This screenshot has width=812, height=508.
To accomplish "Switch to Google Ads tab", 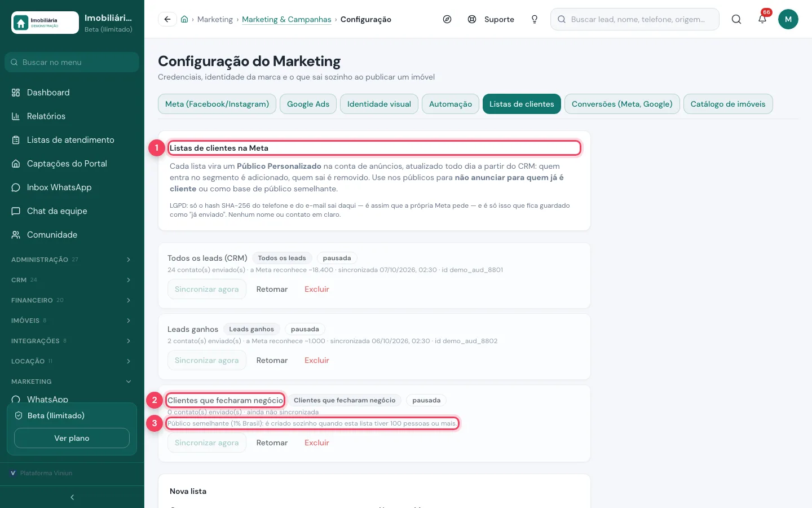I will coord(308,104).
